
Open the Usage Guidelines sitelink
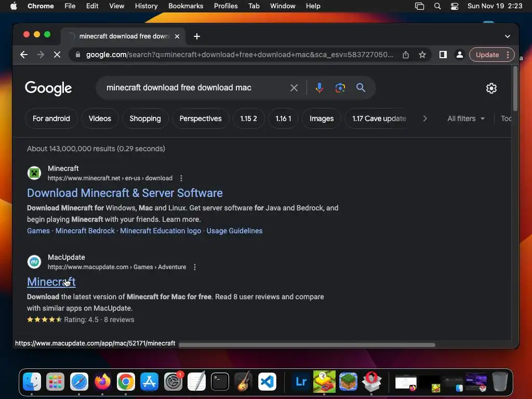tap(234, 231)
